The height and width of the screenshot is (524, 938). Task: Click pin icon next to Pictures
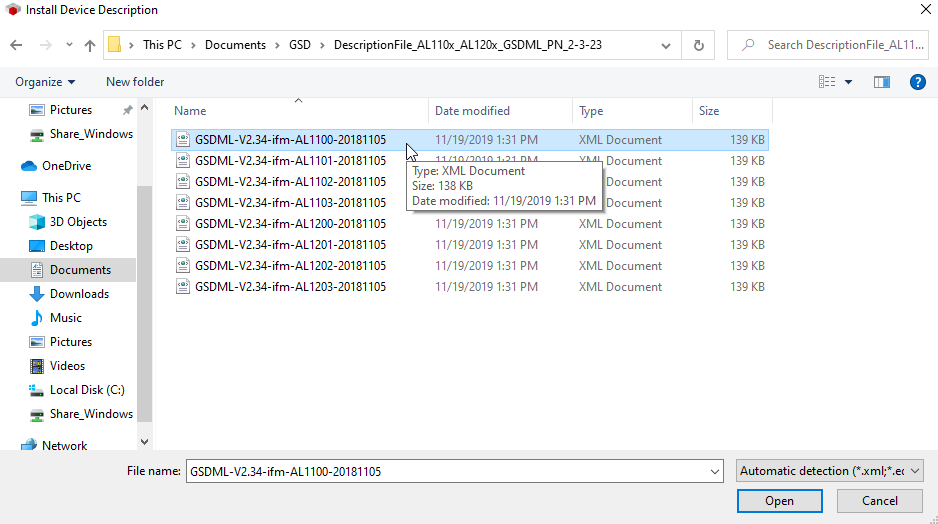point(127,110)
